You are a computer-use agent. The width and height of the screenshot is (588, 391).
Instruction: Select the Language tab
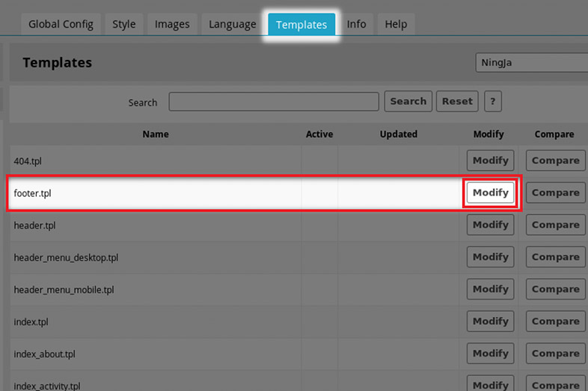pos(233,24)
